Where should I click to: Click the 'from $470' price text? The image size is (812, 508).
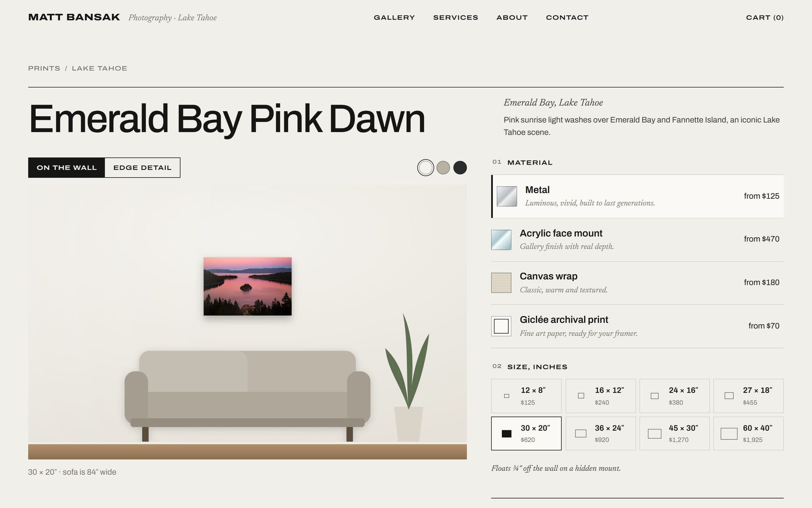(761, 239)
